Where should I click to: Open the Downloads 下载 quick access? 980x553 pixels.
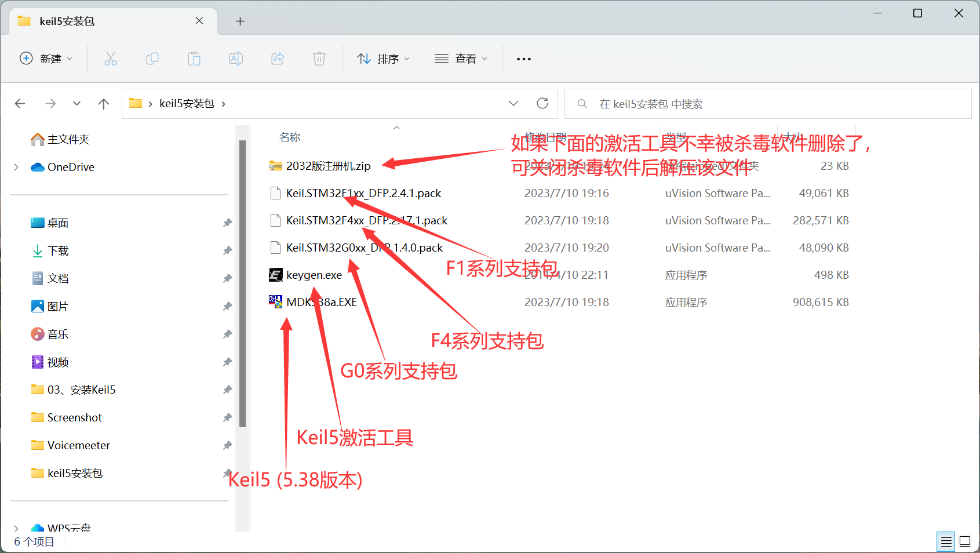pos(50,251)
